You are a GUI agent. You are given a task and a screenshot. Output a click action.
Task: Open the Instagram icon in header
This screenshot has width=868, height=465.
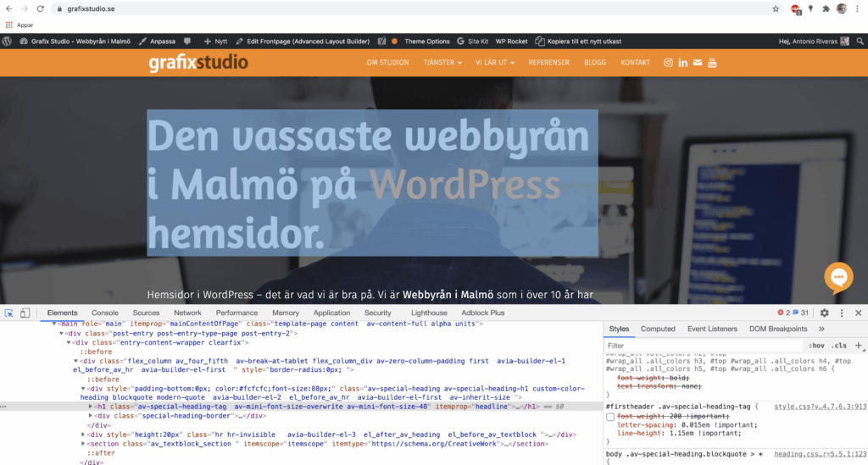[668, 63]
